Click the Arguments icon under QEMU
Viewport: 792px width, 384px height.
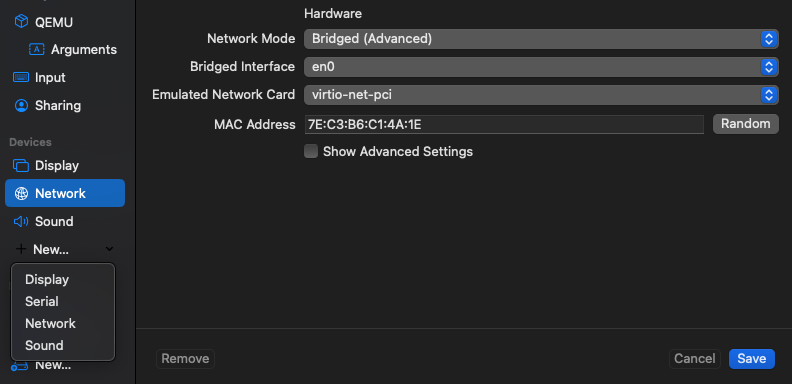37,49
